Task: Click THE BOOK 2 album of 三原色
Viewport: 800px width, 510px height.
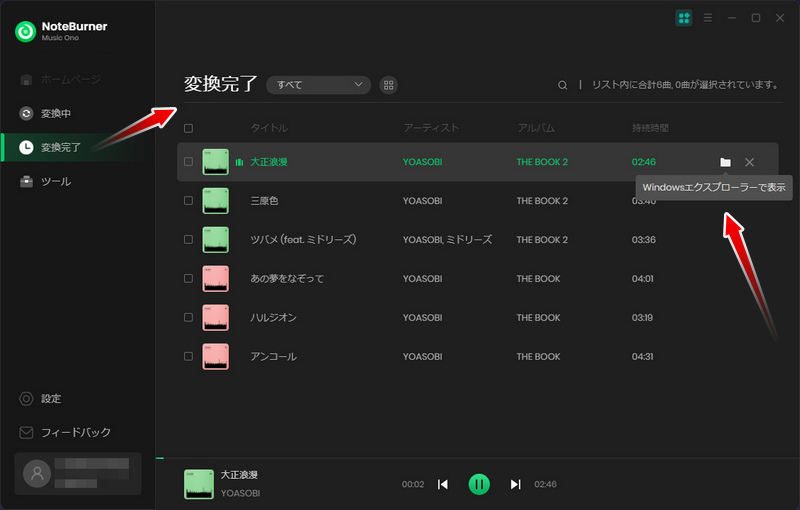Action: (x=542, y=200)
